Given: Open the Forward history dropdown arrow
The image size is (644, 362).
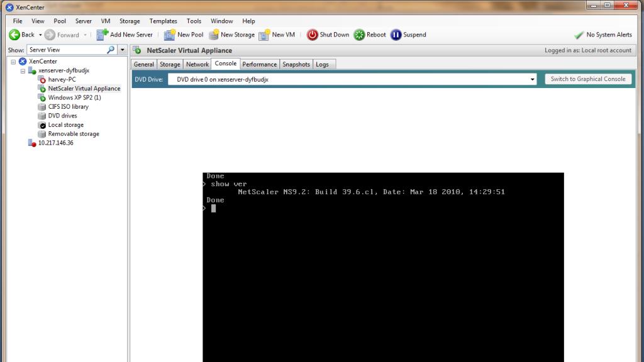Looking at the screenshot, I should point(85,35).
